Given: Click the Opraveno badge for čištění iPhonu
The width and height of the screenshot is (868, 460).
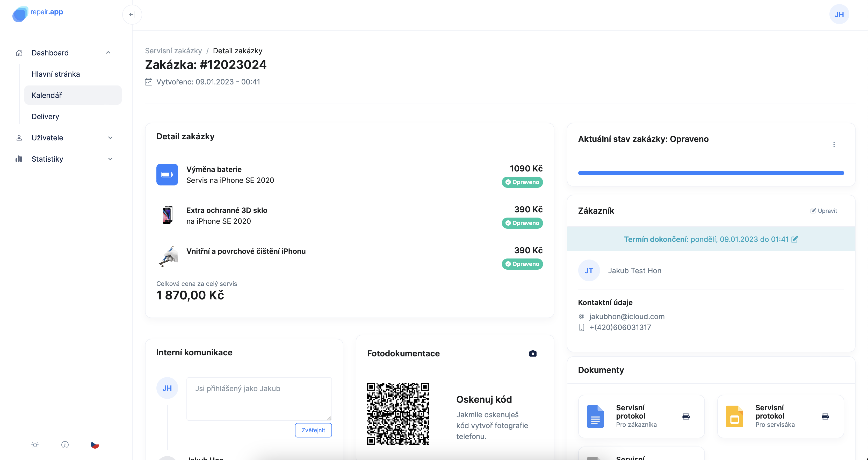Looking at the screenshot, I should pos(522,264).
